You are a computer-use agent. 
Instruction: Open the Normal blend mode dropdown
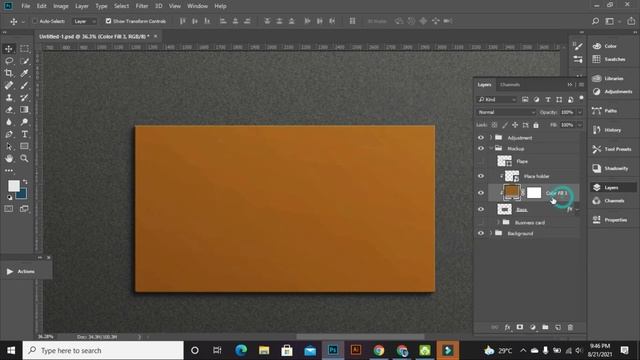click(506, 112)
